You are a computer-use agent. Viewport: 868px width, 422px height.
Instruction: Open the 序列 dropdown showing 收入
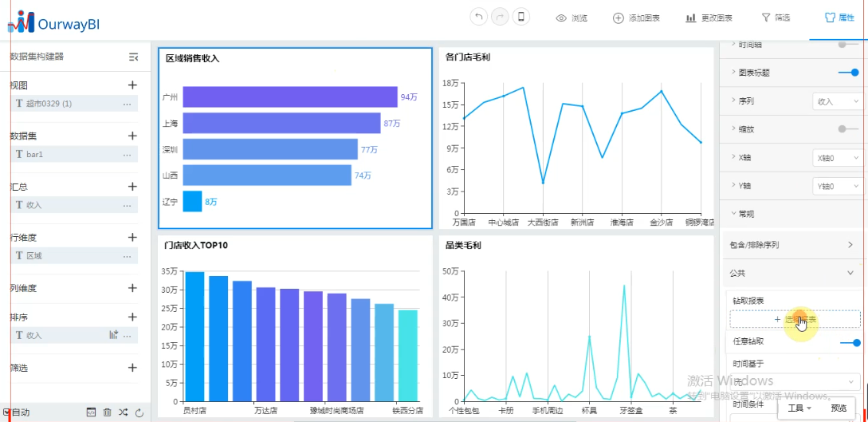[837, 101]
